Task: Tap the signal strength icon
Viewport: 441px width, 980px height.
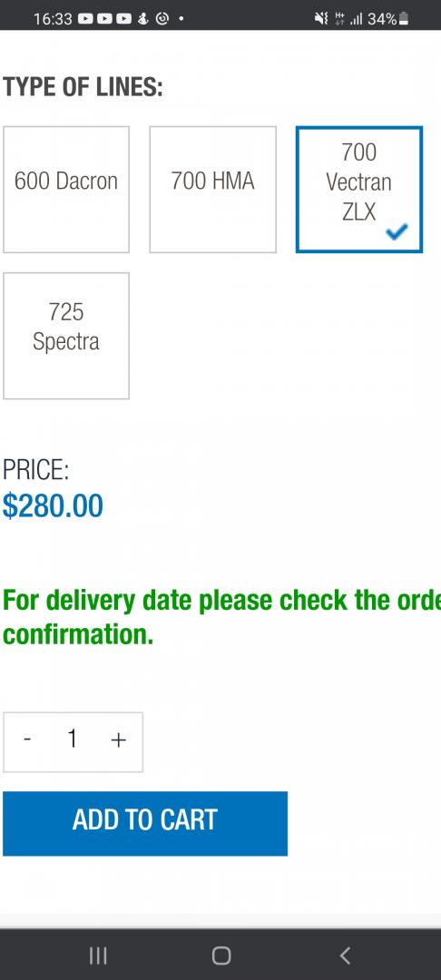Action: [x=357, y=19]
